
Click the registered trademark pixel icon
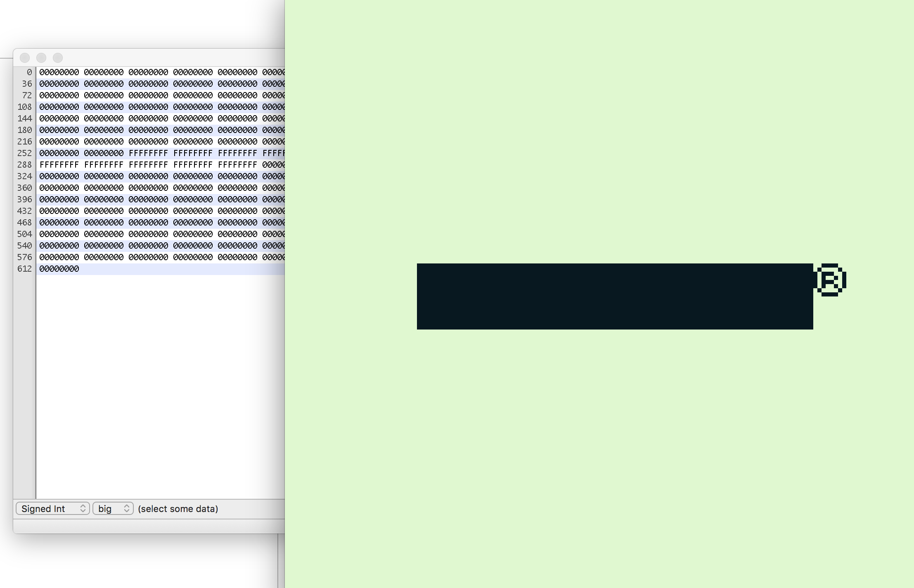[830, 280]
